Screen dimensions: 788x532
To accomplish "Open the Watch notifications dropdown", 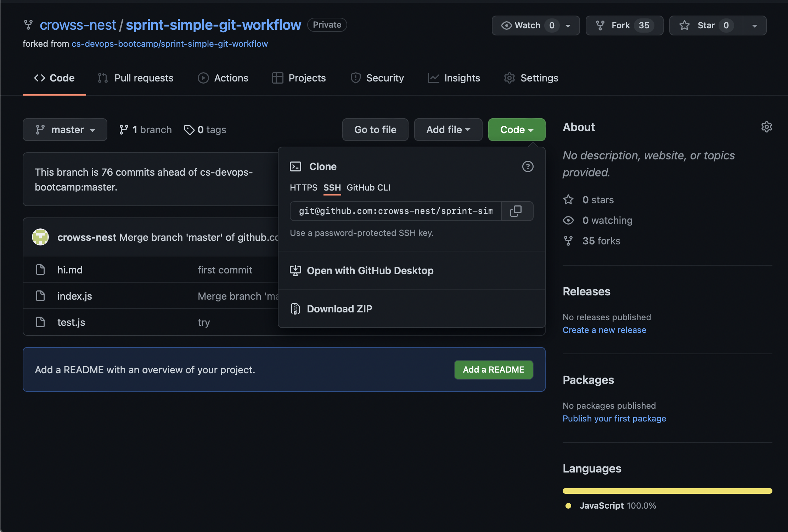I will [535, 26].
